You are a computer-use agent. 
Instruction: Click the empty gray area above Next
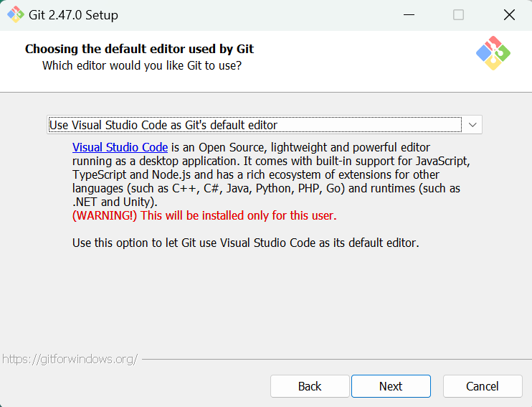(391, 306)
